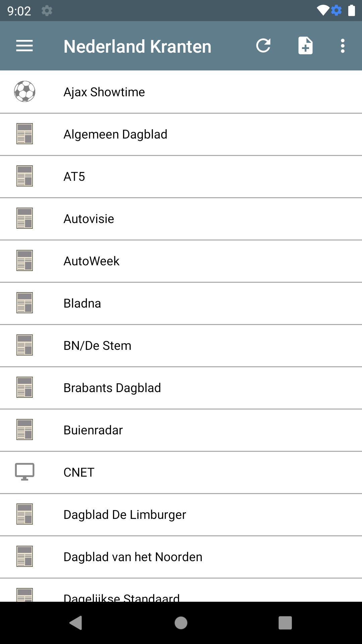Open the three-dot overflow menu

[x=343, y=46]
